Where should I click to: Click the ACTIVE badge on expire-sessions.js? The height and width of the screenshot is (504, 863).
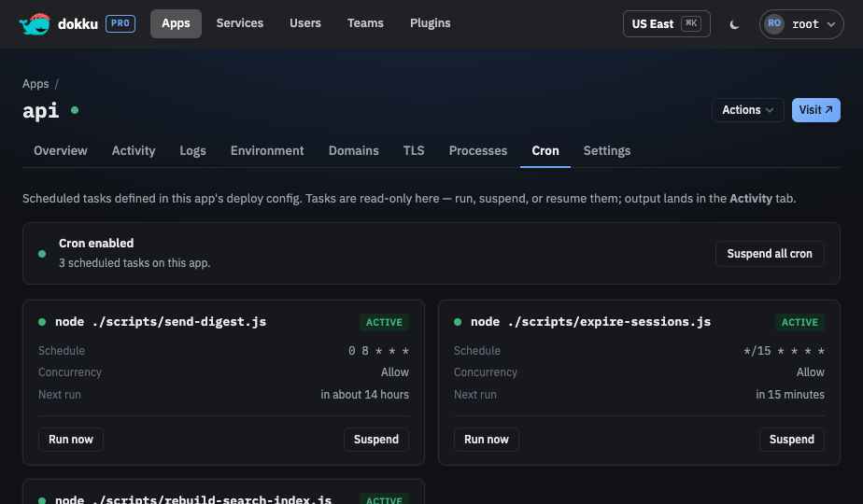pos(799,322)
